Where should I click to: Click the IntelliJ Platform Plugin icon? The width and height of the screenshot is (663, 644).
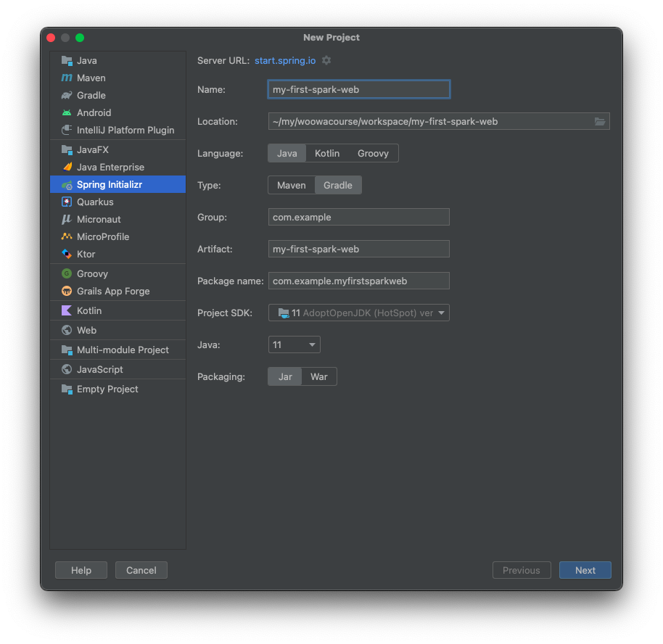[67, 130]
